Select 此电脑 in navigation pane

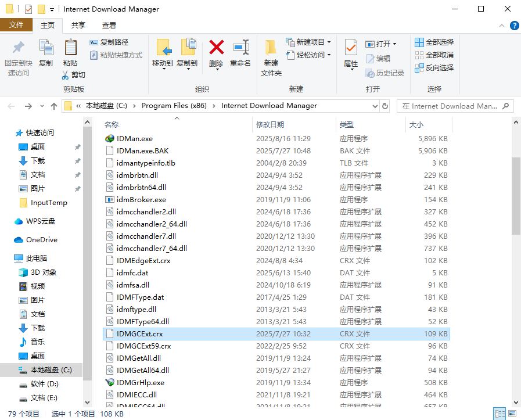31,258
